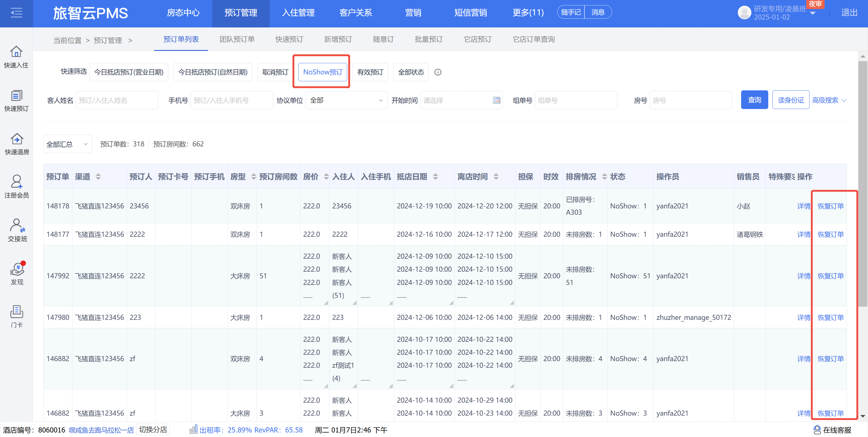Viewport: 868px width, 437px height.
Task: Restore order 148178 with 恢复订单
Action: tap(831, 206)
